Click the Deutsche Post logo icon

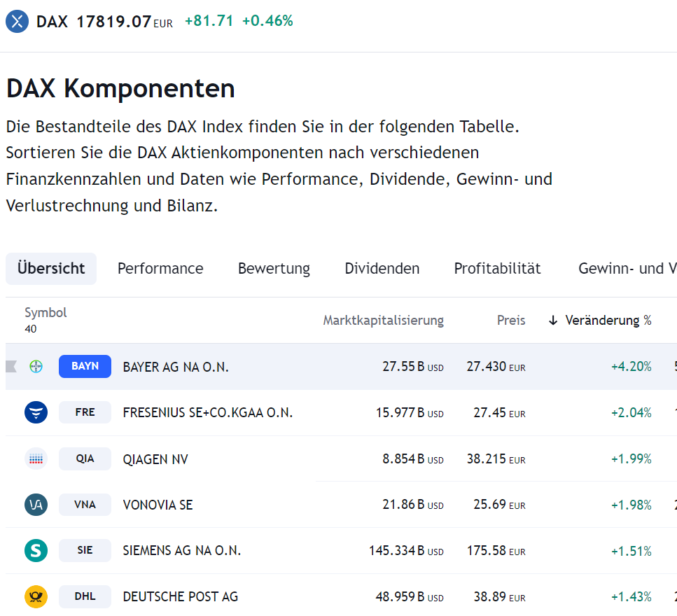[x=36, y=596]
